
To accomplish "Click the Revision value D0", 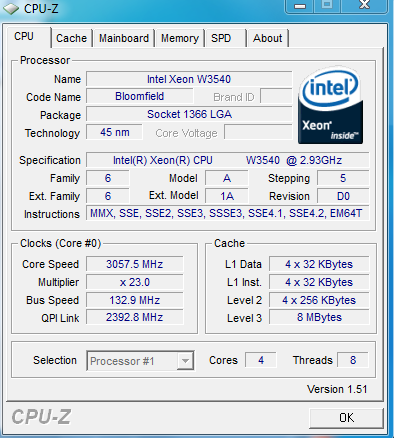I will pos(343,196).
